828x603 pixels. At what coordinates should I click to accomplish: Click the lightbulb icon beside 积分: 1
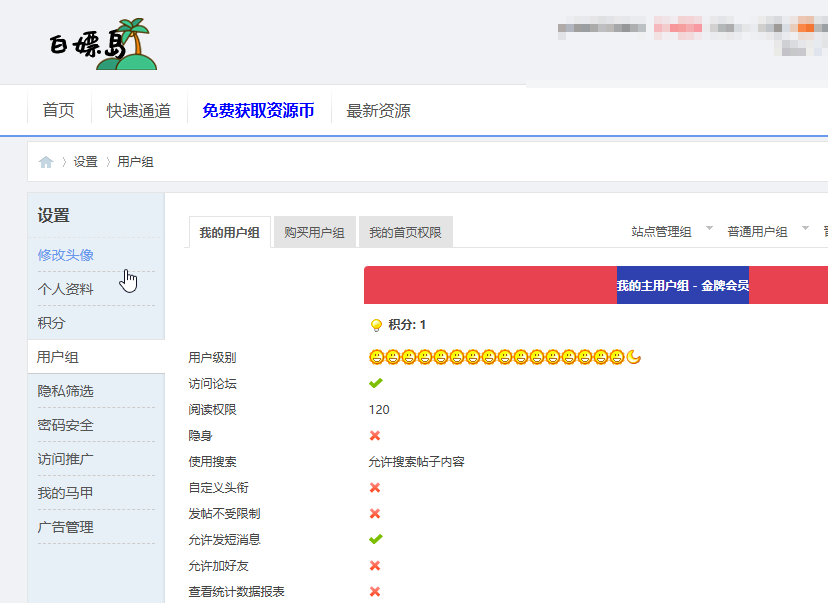click(376, 325)
